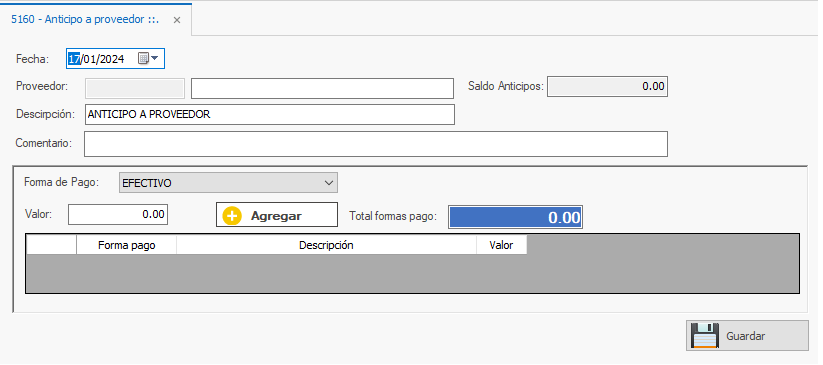Viewport: 823px width, 365px height.
Task: Expand the Forma de Pago combo box
Action: (228, 183)
